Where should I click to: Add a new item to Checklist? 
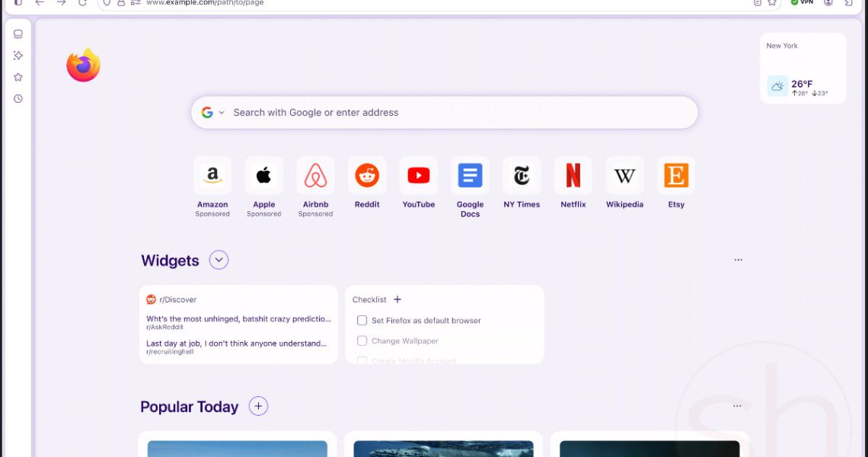(397, 300)
